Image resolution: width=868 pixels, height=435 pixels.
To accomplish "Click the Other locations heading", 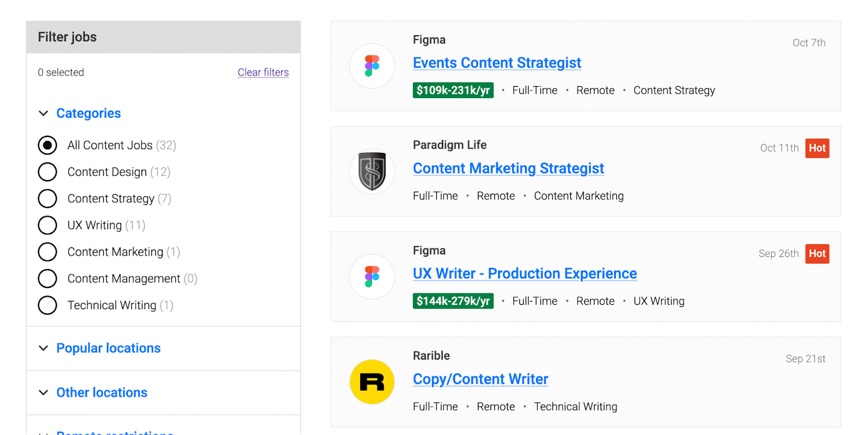I will click(x=102, y=393).
